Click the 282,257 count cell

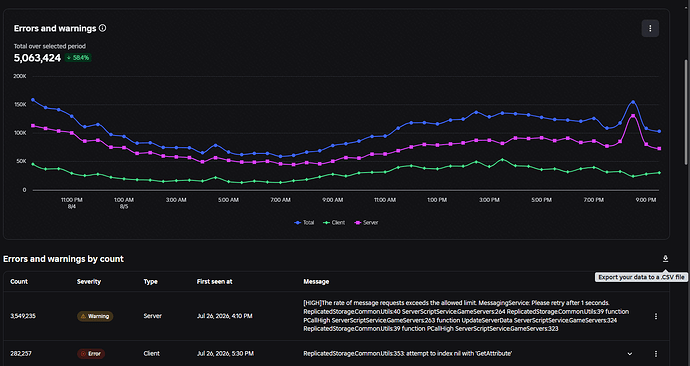click(21, 354)
